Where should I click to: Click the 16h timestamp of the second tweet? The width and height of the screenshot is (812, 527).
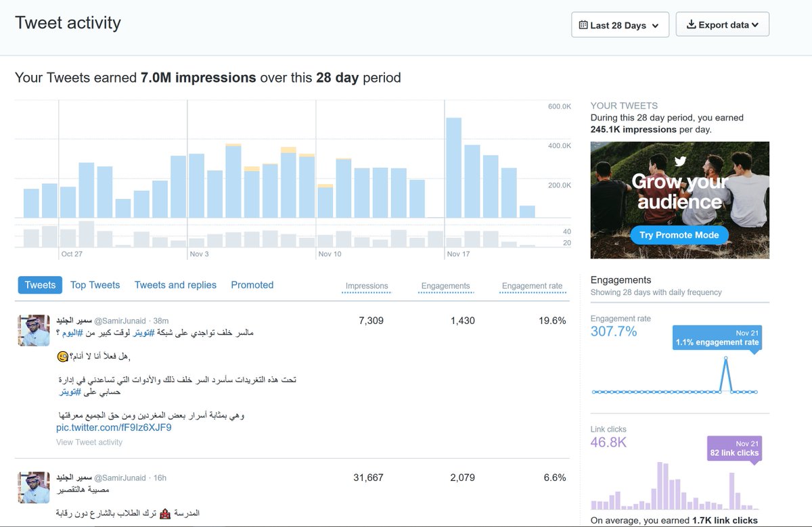coord(160,478)
